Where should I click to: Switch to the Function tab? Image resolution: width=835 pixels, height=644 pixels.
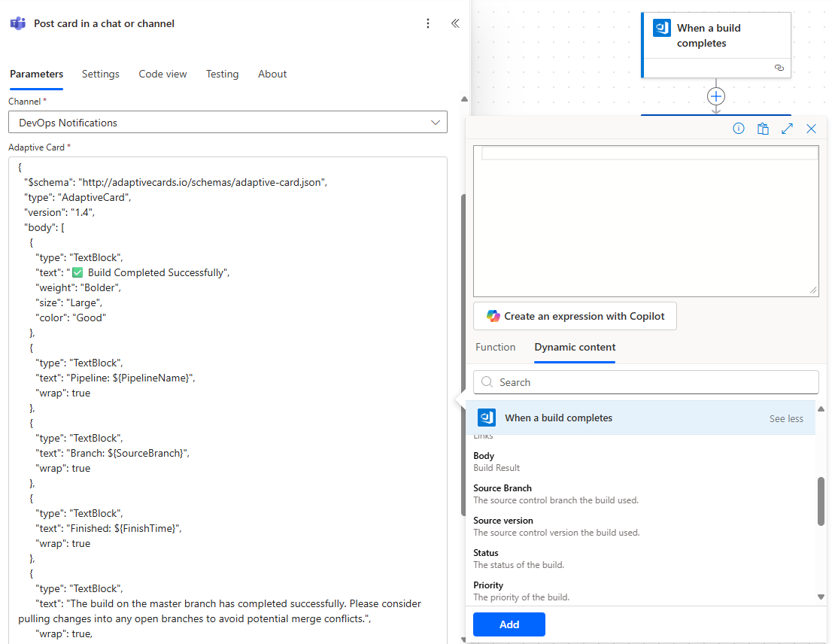495,347
